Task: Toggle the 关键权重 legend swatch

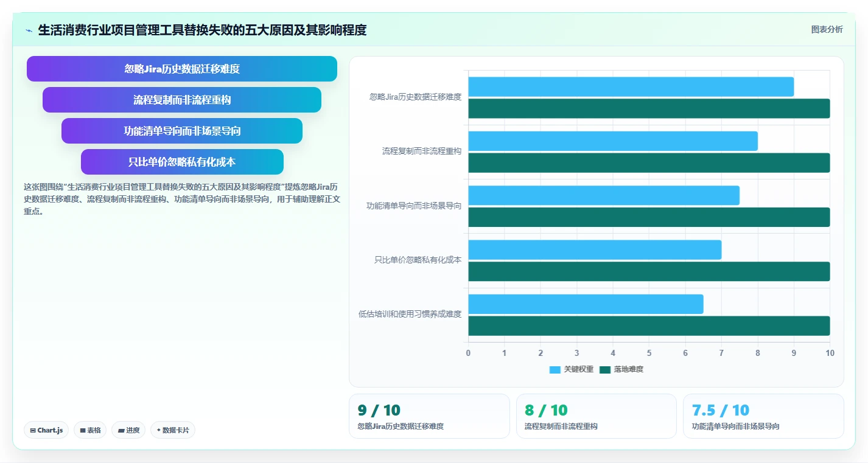Action: [555, 369]
